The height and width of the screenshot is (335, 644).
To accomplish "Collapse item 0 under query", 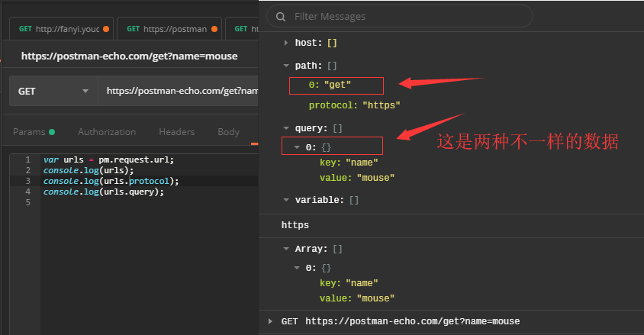I will point(297,147).
